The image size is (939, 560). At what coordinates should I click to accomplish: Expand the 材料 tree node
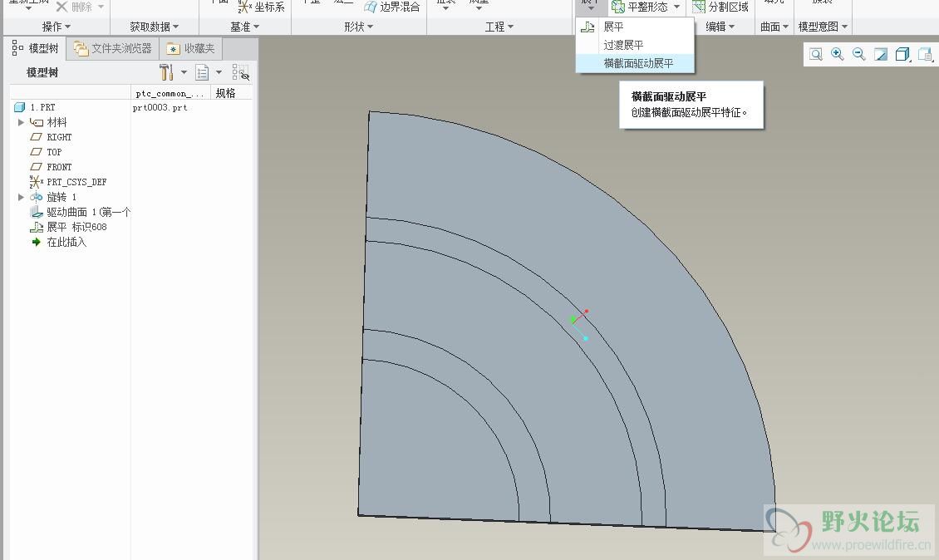click(21, 122)
